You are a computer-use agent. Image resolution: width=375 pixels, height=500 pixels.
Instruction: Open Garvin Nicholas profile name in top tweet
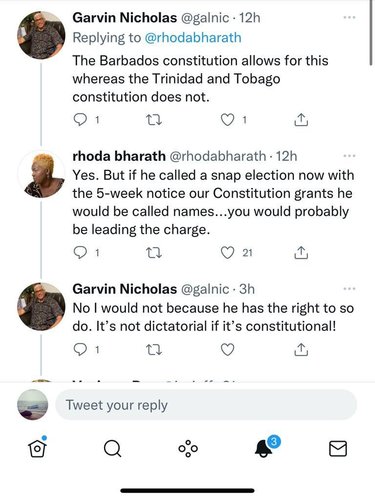coord(125,18)
